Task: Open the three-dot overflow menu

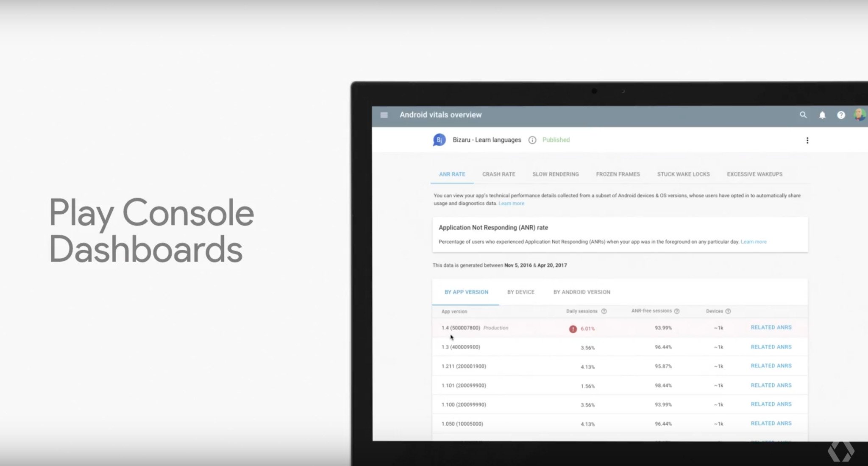Action: pyautogui.click(x=807, y=140)
